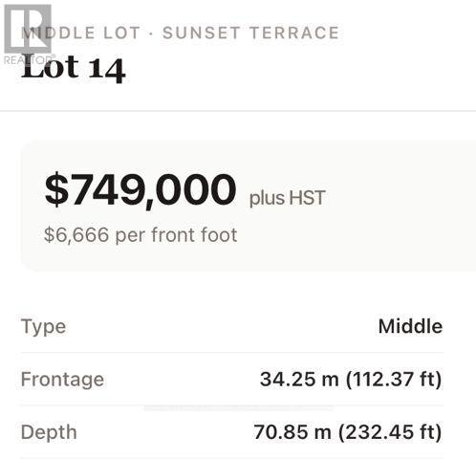Click the SUNSET TERRACE text
The image size is (476, 459).
250,33
